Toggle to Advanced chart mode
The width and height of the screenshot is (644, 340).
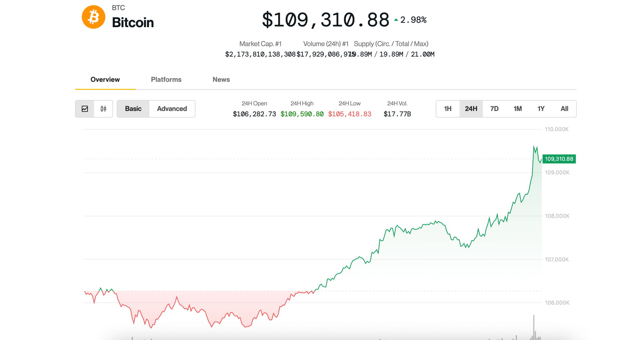(x=172, y=109)
